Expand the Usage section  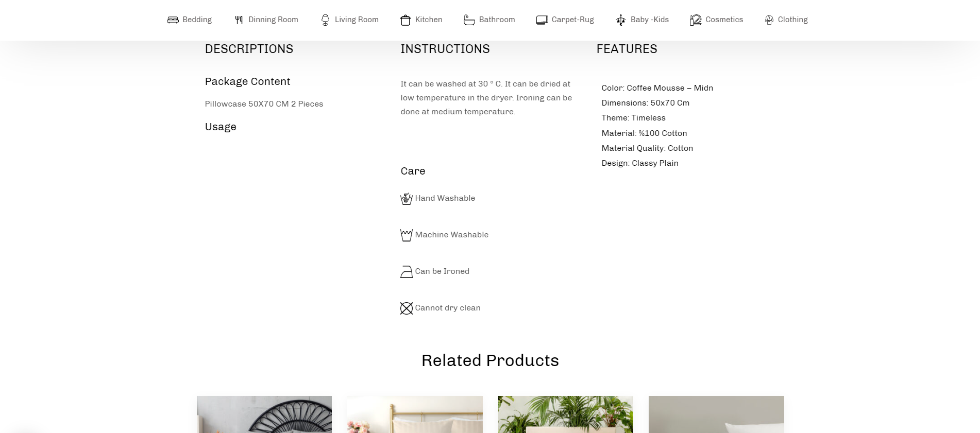point(221,127)
